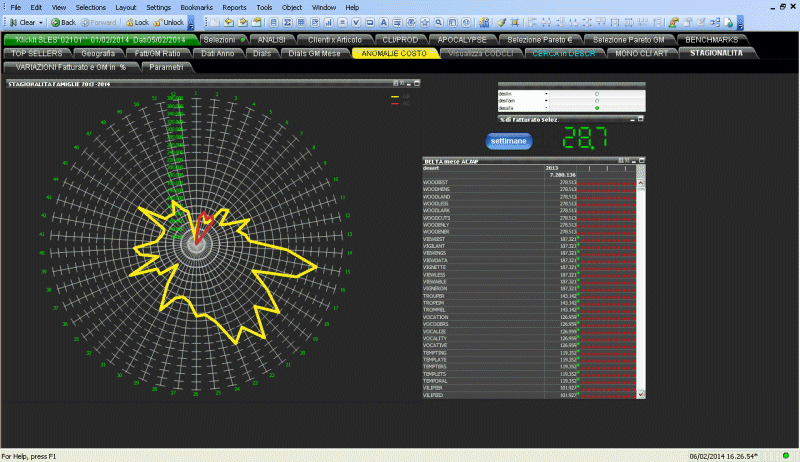Click the green status indicator in status bar

[x=786, y=455]
